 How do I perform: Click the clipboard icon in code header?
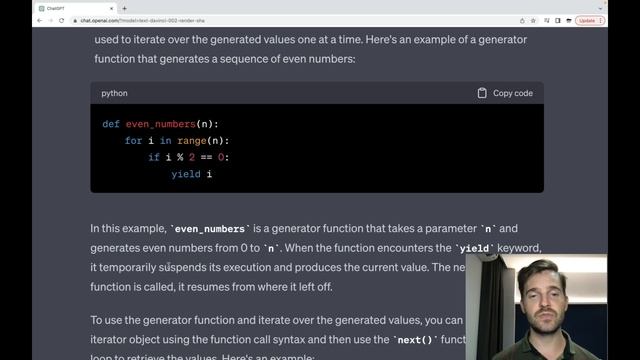click(x=482, y=93)
